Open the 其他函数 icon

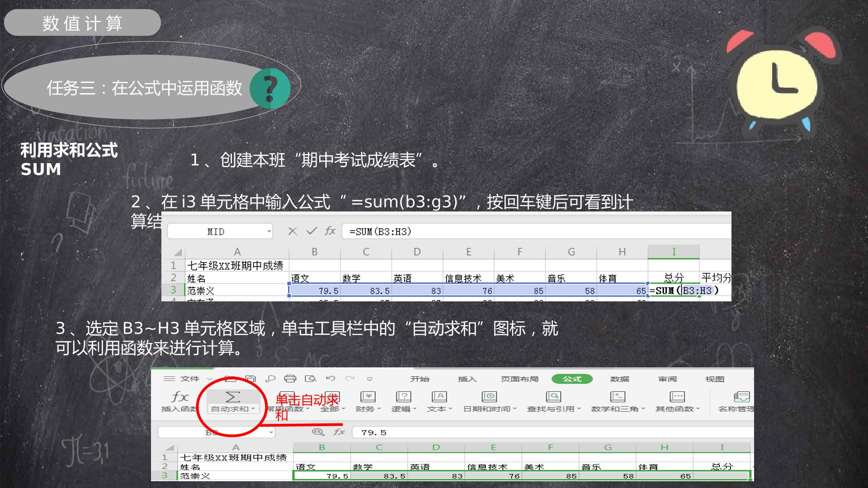pos(677,397)
